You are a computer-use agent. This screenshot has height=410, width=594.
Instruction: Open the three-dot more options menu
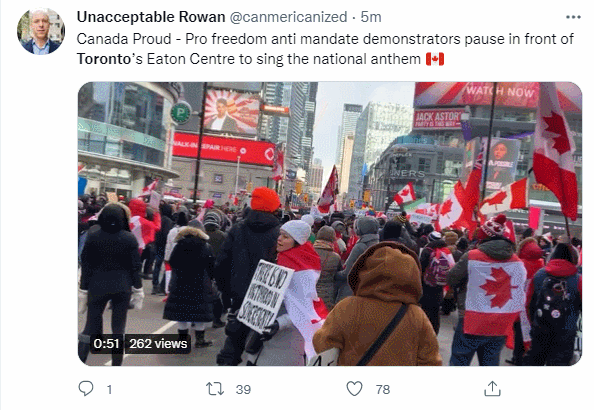click(x=573, y=17)
